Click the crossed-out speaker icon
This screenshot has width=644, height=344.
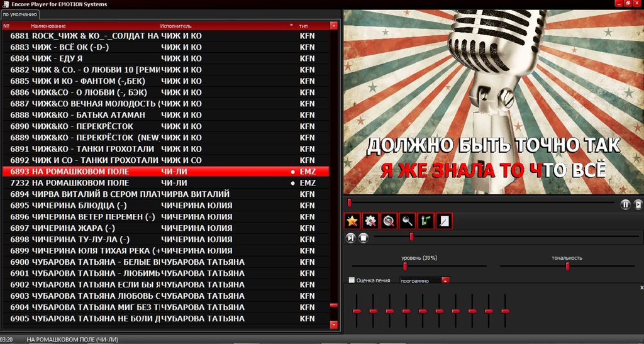[x=389, y=221]
